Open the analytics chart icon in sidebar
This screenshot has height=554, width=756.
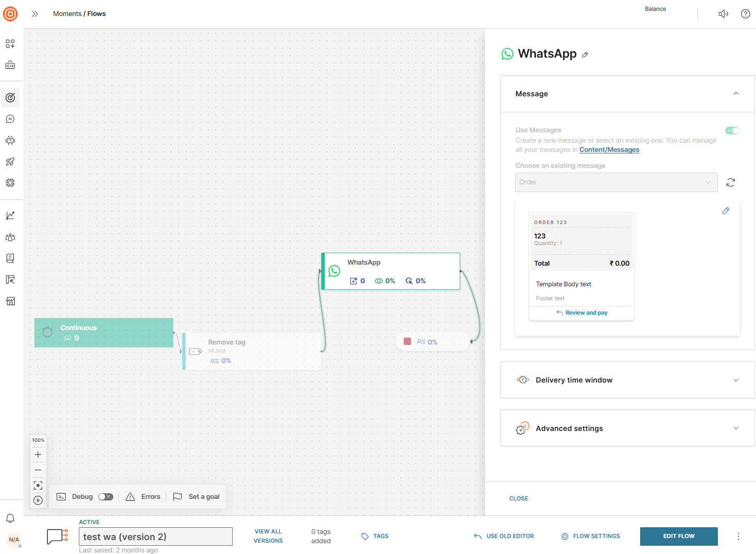coord(10,215)
